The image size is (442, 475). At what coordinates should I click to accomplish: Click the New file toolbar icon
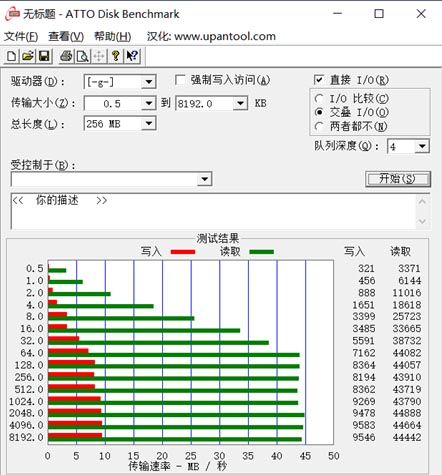point(12,56)
